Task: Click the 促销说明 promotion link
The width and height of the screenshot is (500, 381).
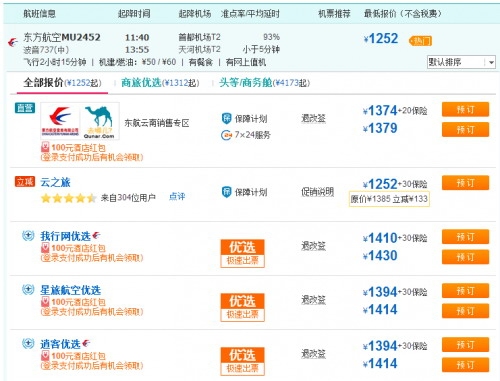Action: [317, 192]
